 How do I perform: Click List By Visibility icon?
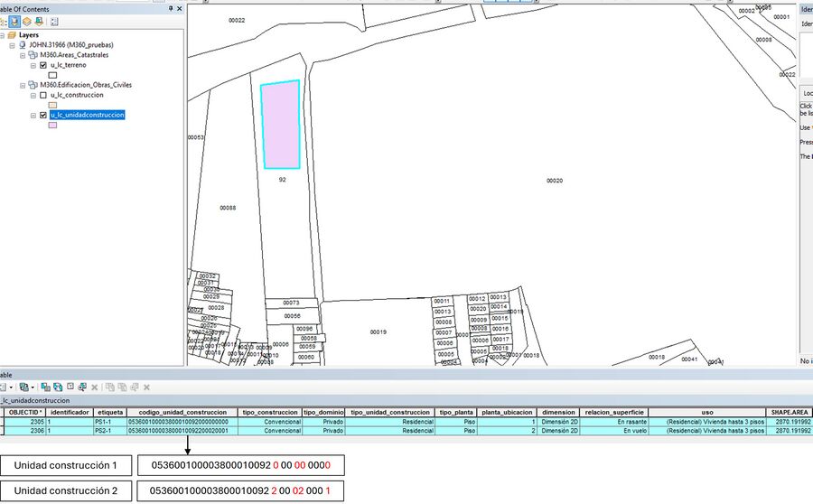[26, 21]
